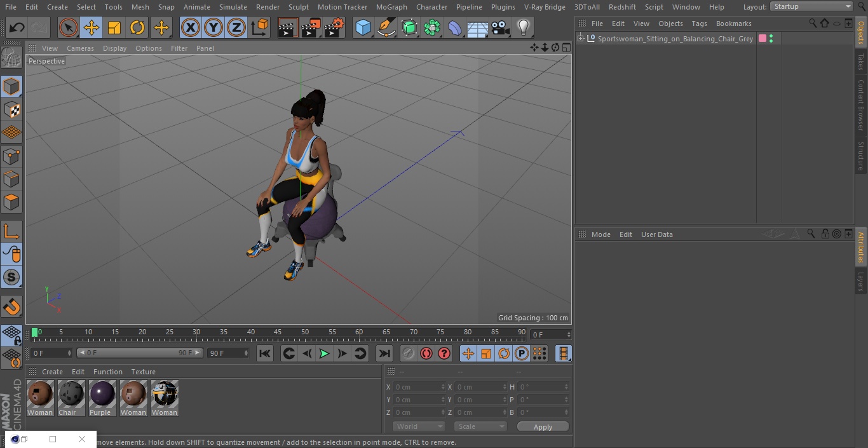Open the Layout Startup dropdown
Image resolution: width=868 pixels, height=448 pixels.
812,6
